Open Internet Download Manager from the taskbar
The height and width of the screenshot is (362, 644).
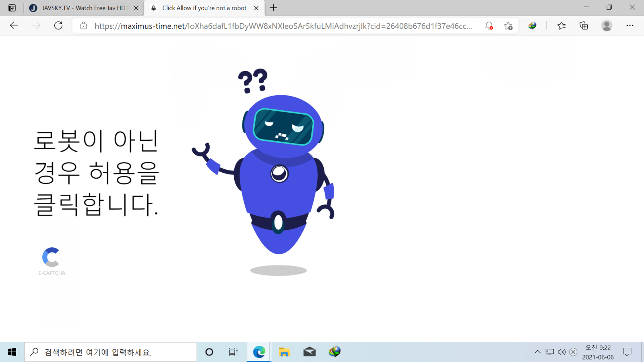coord(334,352)
